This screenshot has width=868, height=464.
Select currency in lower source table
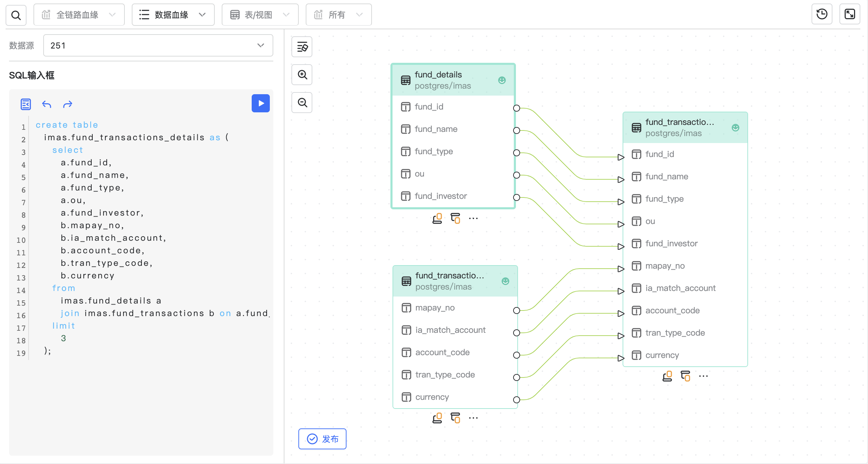pos(455,397)
